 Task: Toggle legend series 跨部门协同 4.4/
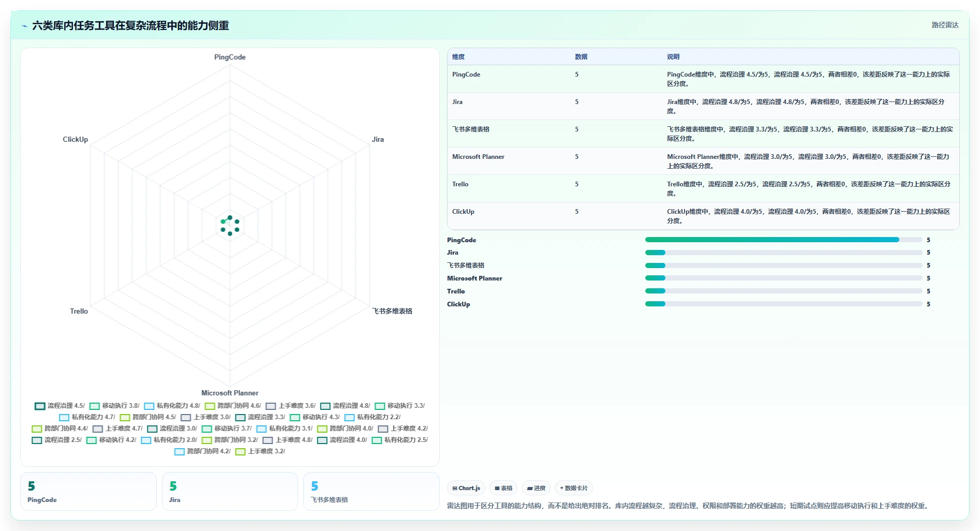pos(60,429)
